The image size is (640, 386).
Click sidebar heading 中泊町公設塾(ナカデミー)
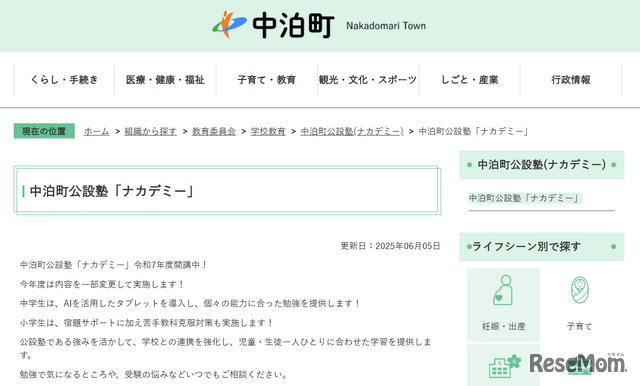pos(542,165)
